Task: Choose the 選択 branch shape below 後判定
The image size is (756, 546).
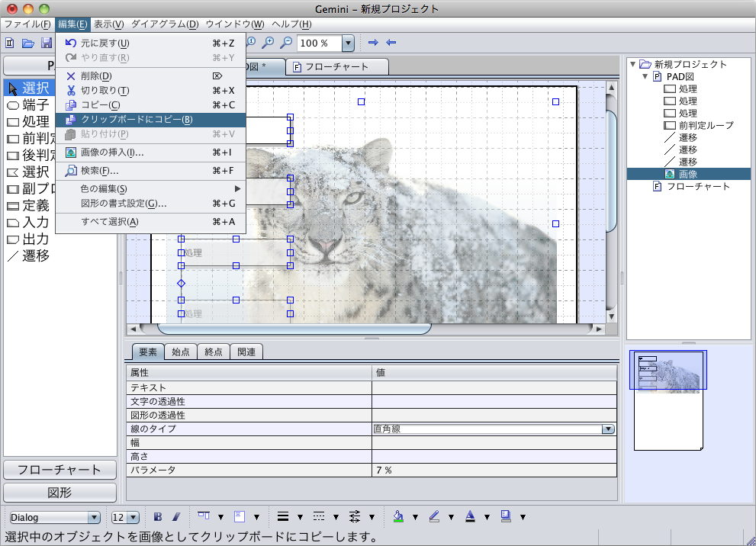Action: click(x=29, y=172)
